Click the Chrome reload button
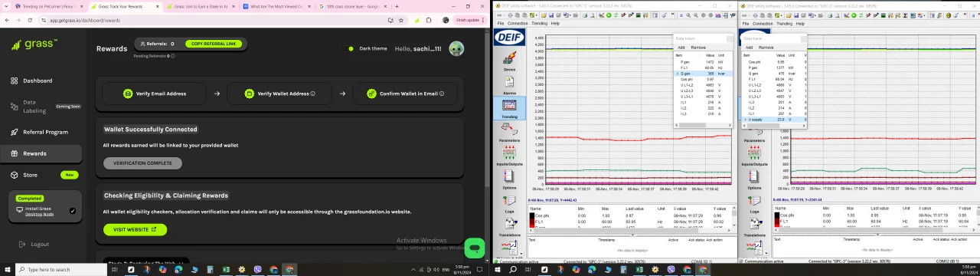This screenshot has height=276, width=980. 30,20
